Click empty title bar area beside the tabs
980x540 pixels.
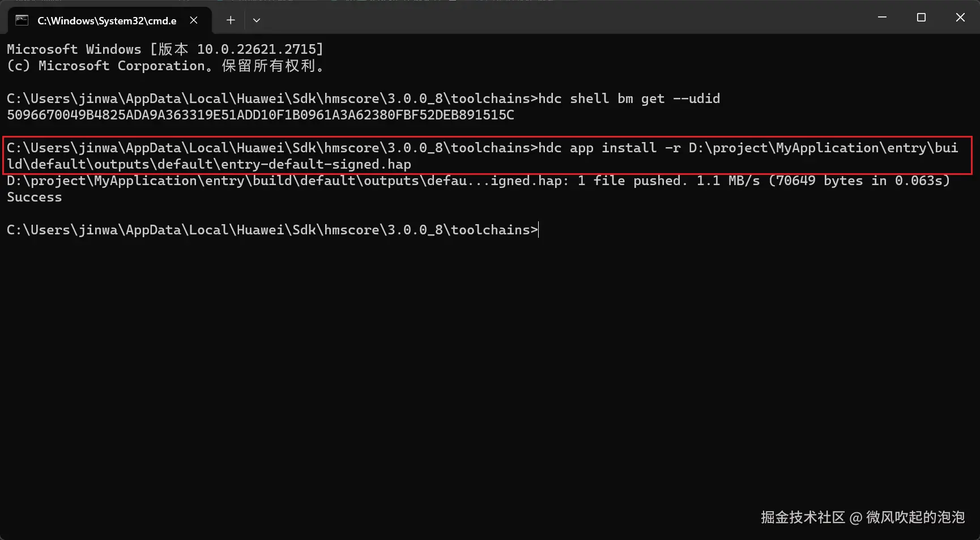(566, 18)
